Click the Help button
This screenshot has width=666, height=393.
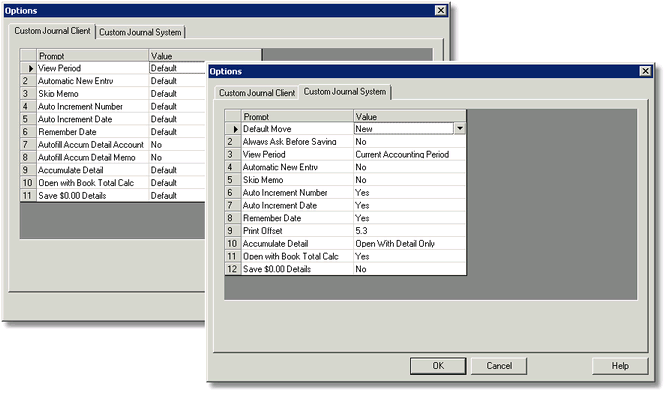click(620, 366)
